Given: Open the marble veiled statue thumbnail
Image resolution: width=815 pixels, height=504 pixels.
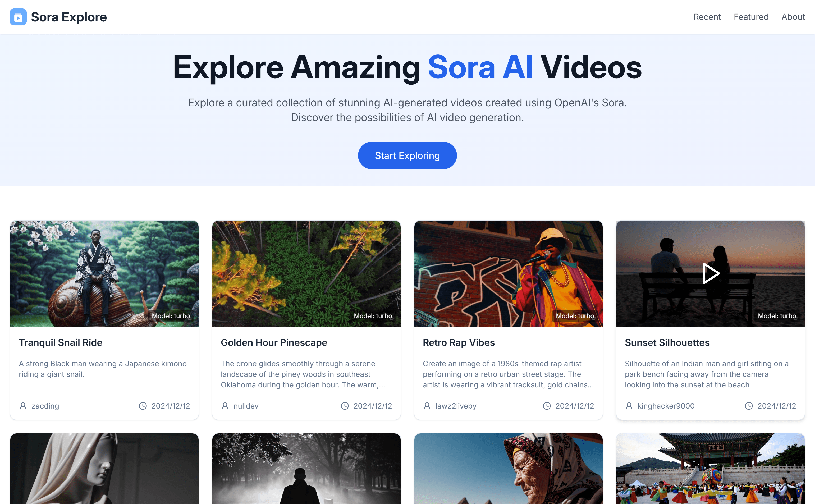Looking at the screenshot, I should tap(104, 469).
